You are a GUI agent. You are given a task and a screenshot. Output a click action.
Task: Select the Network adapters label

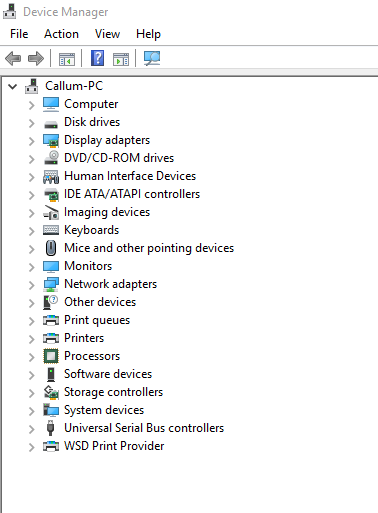coord(110,284)
